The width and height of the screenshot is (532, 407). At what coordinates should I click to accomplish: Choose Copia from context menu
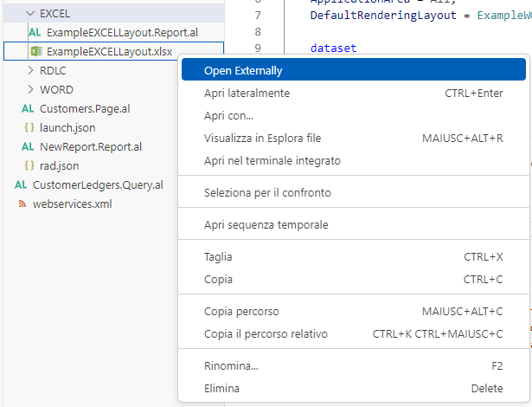point(354,279)
